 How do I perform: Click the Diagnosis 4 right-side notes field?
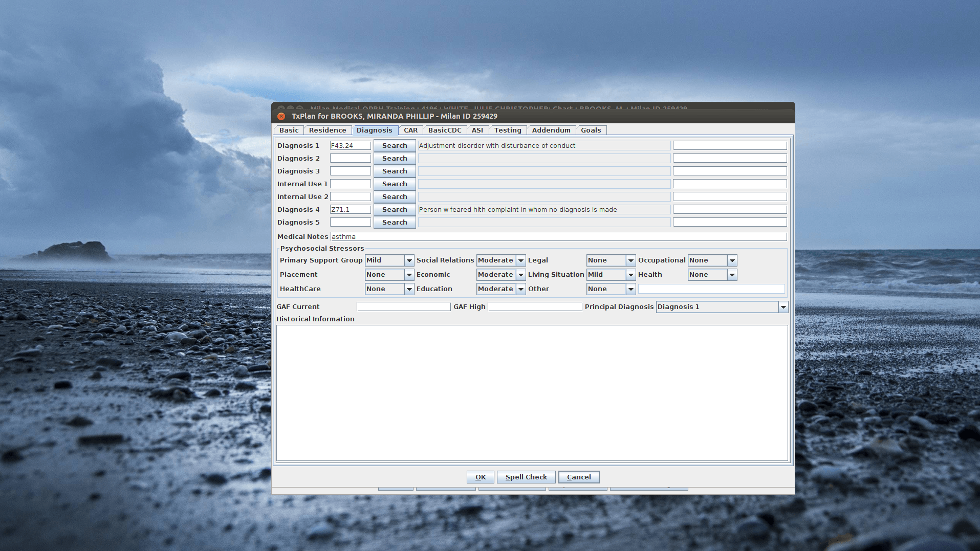coord(730,210)
